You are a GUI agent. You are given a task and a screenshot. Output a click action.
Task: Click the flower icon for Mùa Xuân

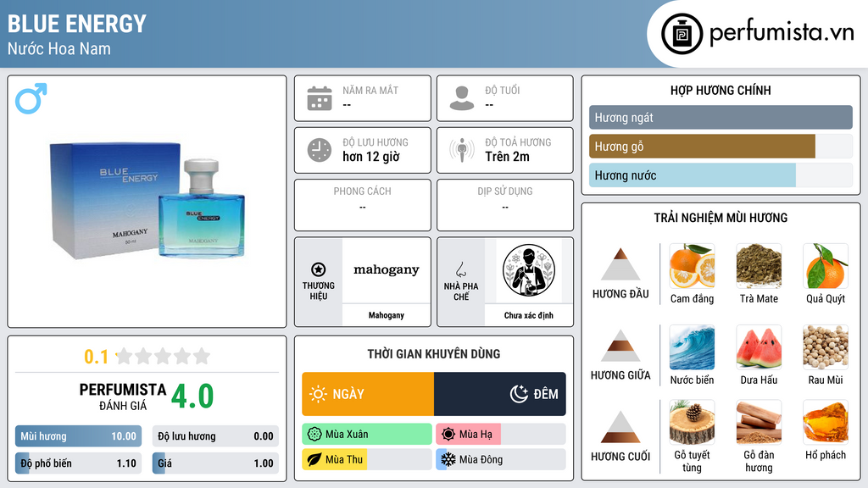314,435
